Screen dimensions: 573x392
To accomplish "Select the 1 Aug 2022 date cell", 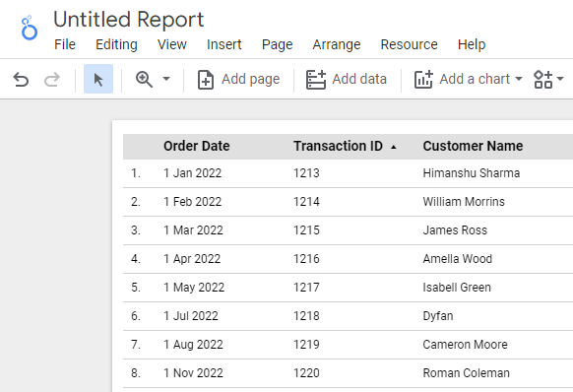I will (193, 344).
